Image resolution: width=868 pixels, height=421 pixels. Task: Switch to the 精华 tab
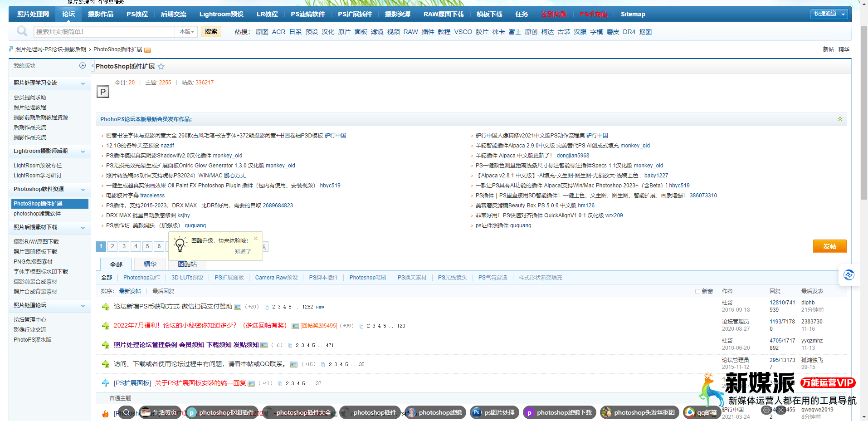(x=150, y=264)
